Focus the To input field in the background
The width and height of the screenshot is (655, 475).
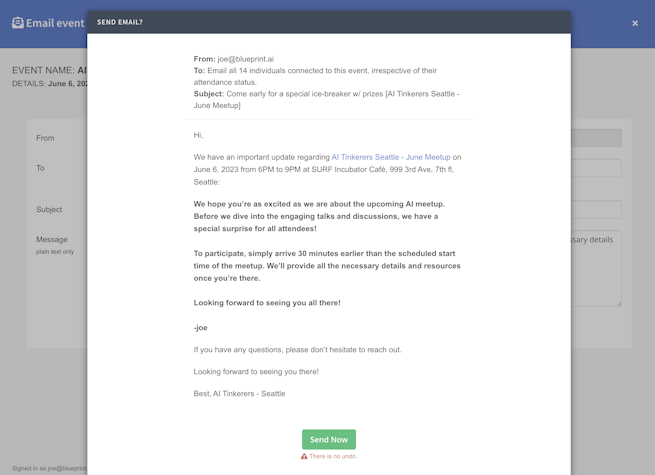click(x=596, y=168)
